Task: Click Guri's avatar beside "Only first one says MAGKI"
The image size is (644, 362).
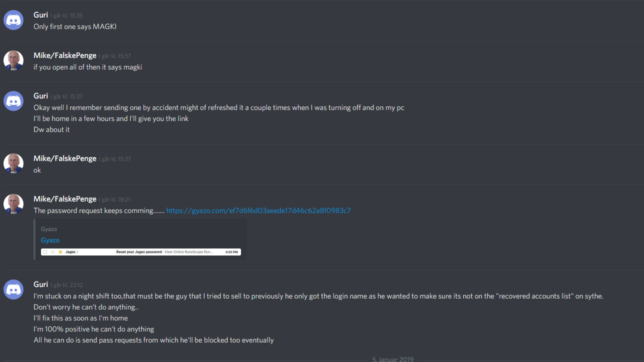Action: coord(13,20)
